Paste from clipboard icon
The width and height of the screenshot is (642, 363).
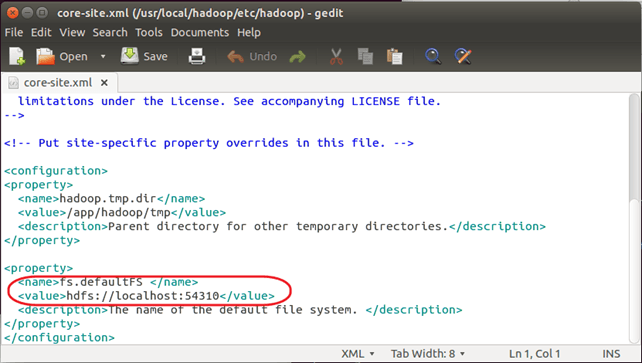click(395, 56)
